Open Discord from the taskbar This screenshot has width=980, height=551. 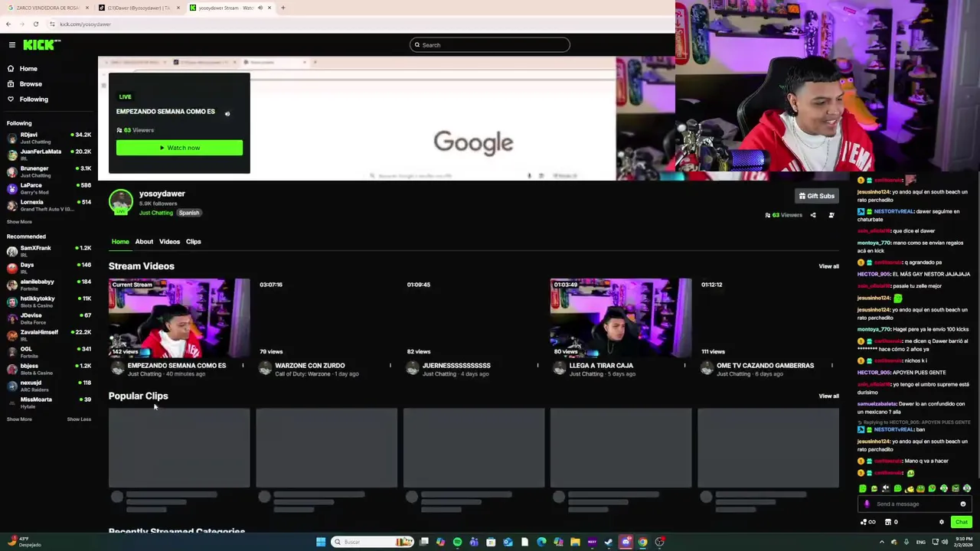click(626, 542)
